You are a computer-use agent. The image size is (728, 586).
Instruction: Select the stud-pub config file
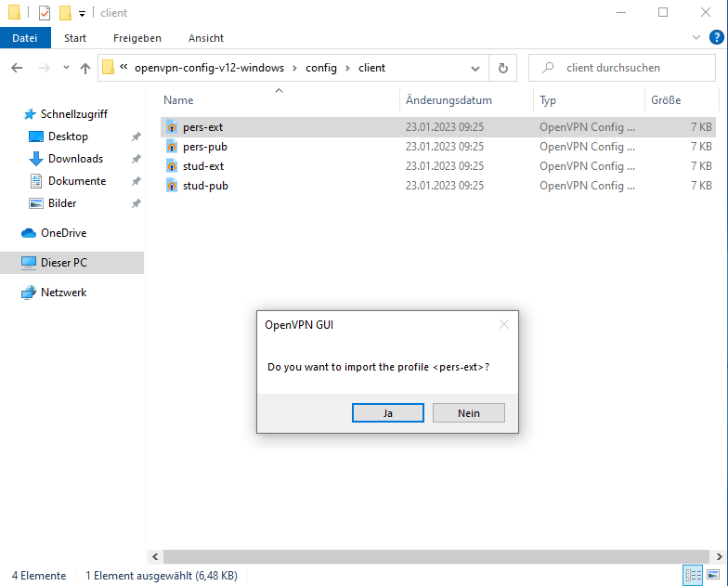[x=438, y=186]
